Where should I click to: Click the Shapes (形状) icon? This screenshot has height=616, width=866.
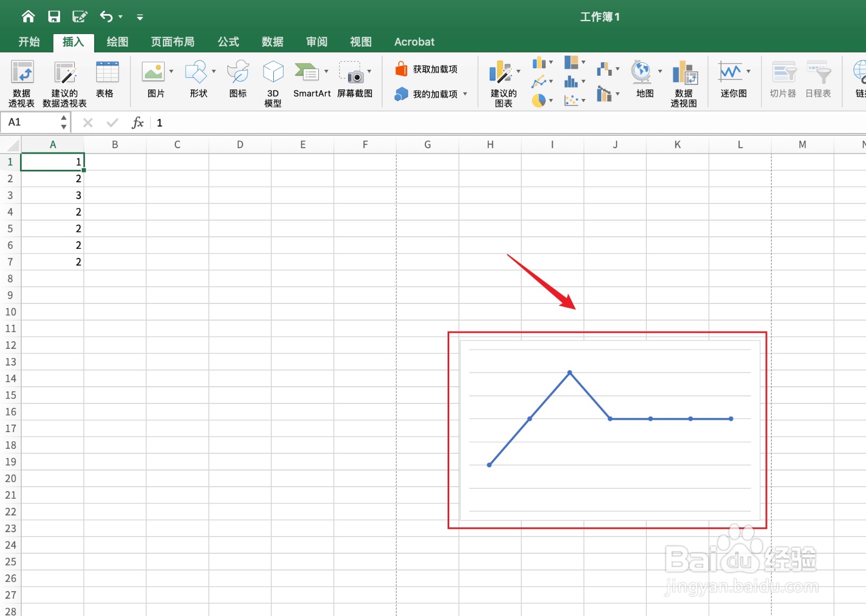(196, 72)
